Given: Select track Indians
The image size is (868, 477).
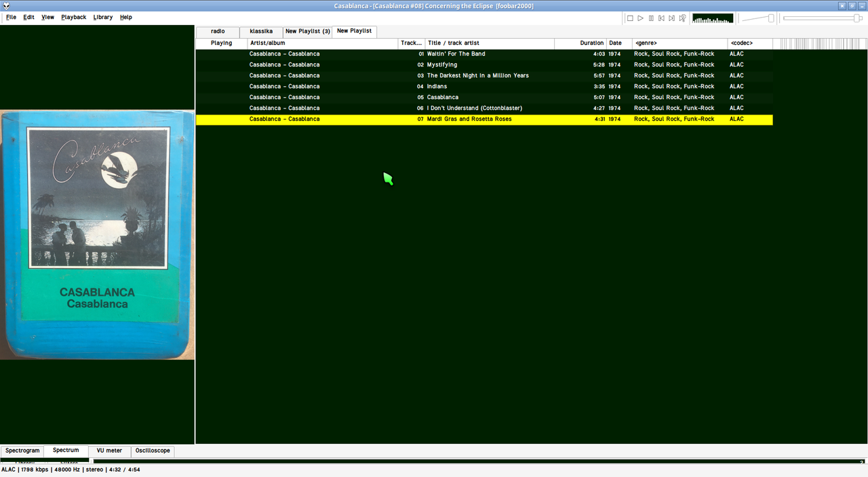Looking at the screenshot, I should (x=484, y=87).
